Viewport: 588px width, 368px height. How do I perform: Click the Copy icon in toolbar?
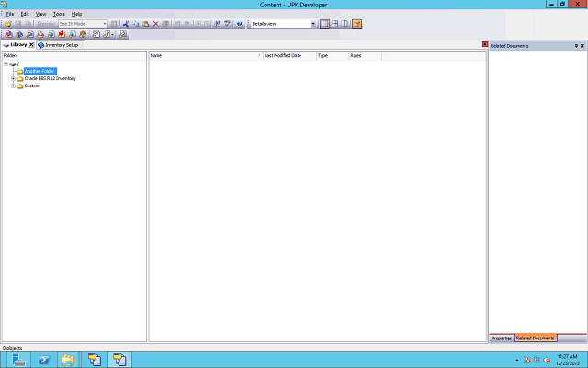[x=136, y=24]
